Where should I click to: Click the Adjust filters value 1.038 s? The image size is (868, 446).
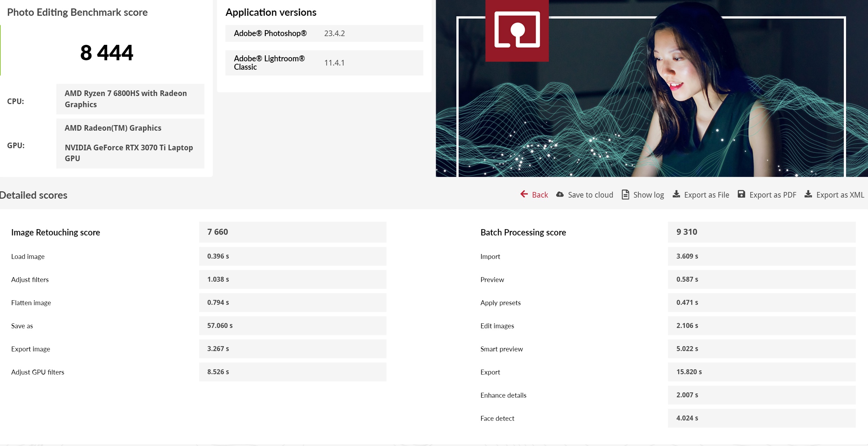tap(293, 279)
